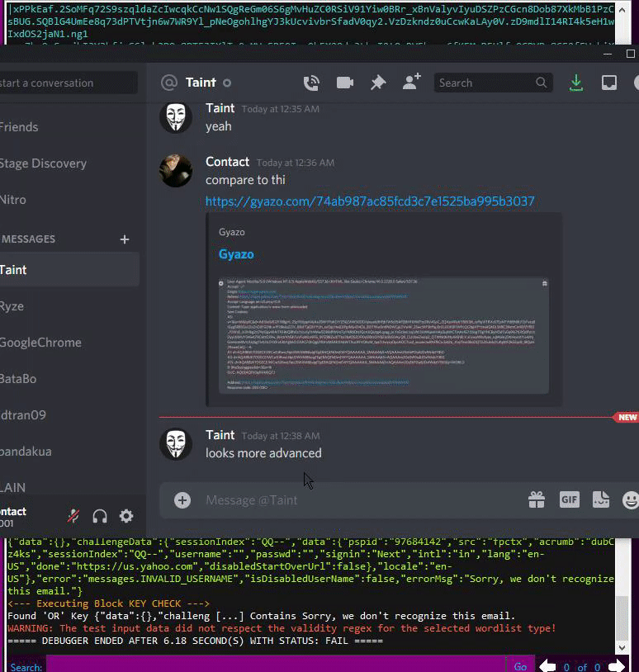Screen dimensions: 639x672
Task: Open the dtran09 direct message
Action: pyautogui.click(x=69, y=415)
